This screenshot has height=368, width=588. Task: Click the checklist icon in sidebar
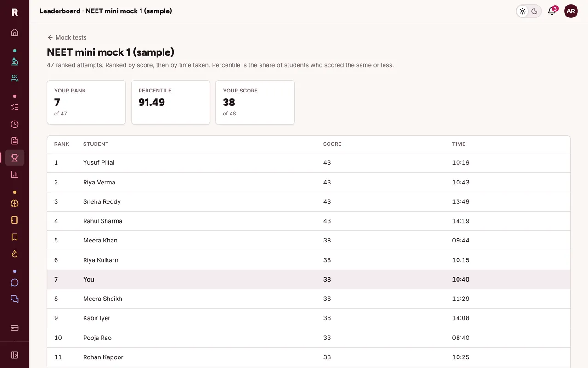tap(15, 107)
